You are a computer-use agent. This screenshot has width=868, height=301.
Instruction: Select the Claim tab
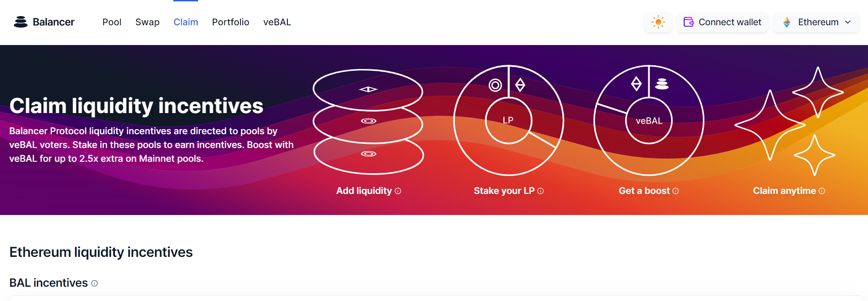tap(186, 22)
